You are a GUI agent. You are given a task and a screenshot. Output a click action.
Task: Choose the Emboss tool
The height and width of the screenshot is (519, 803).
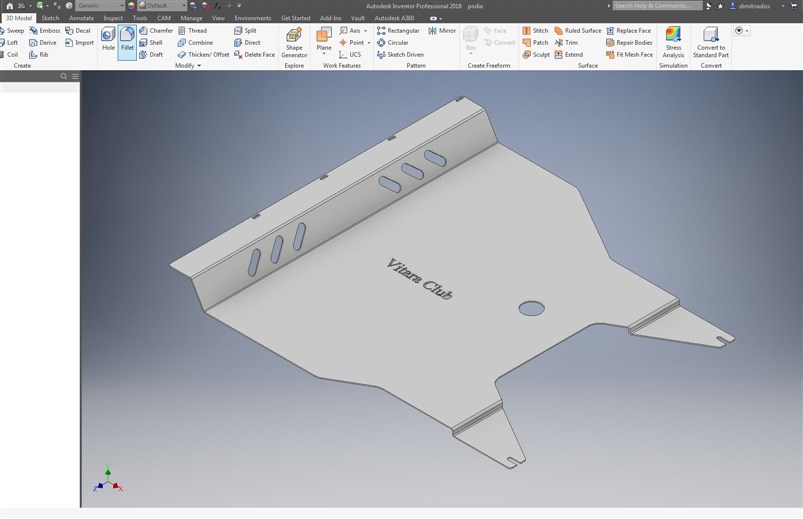pos(45,31)
